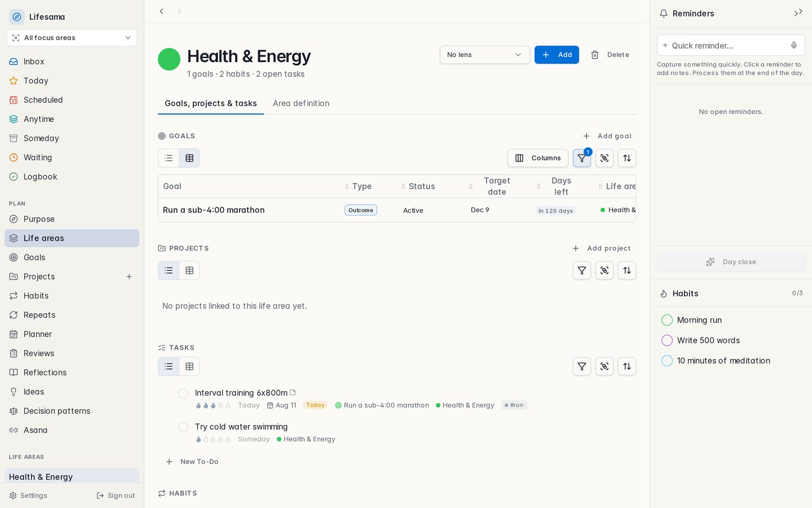The image size is (812, 508).
Task: Sort Tasks with the up-down arrows icon
Action: pos(627,366)
